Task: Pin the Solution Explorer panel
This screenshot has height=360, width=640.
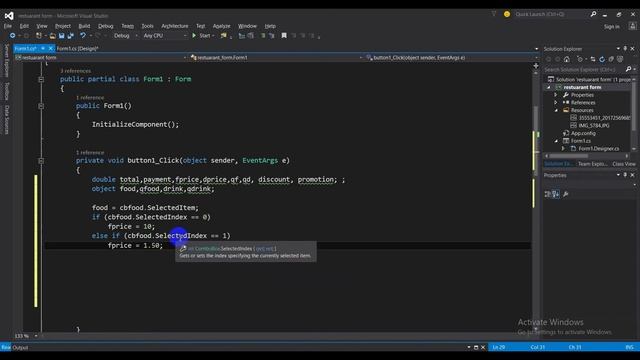Action: [625, 49]
